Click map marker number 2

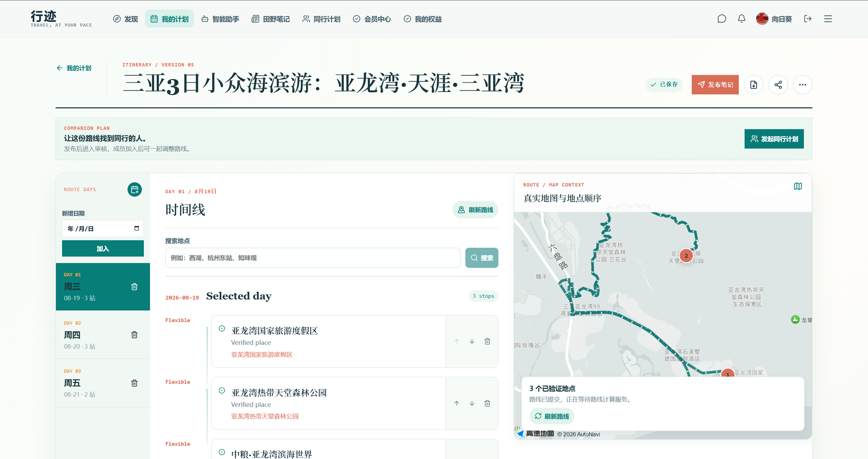pyautogui.click(x=686, y=256)
